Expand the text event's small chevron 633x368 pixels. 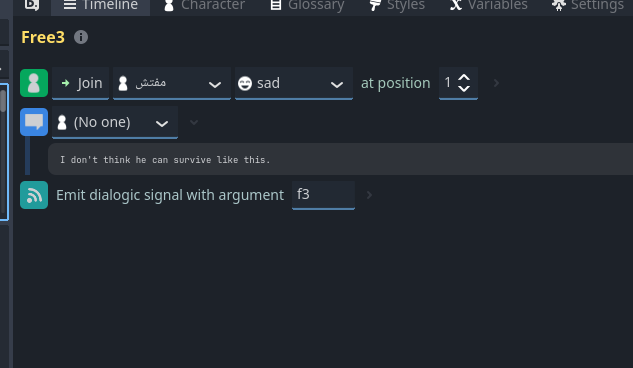[x=194, y=122]
